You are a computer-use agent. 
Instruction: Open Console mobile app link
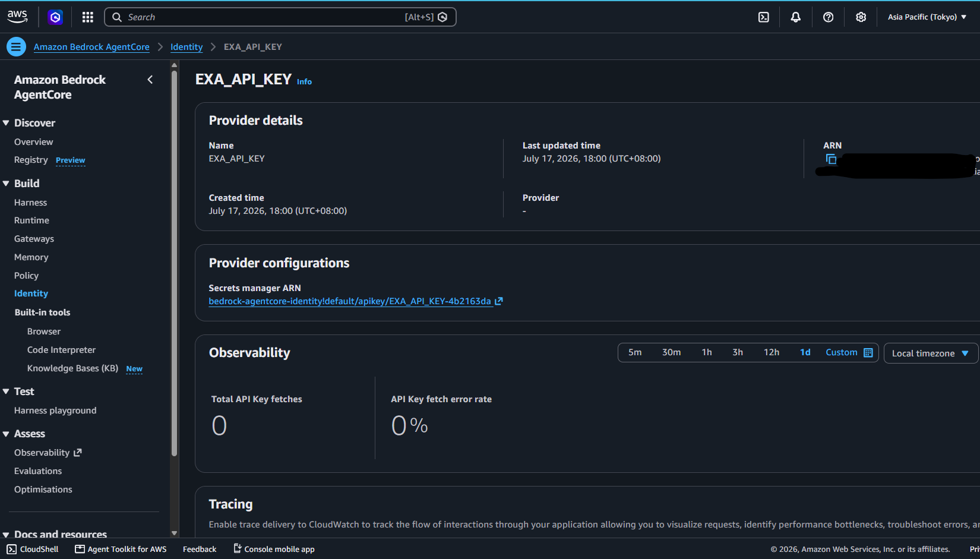[274, 549]
